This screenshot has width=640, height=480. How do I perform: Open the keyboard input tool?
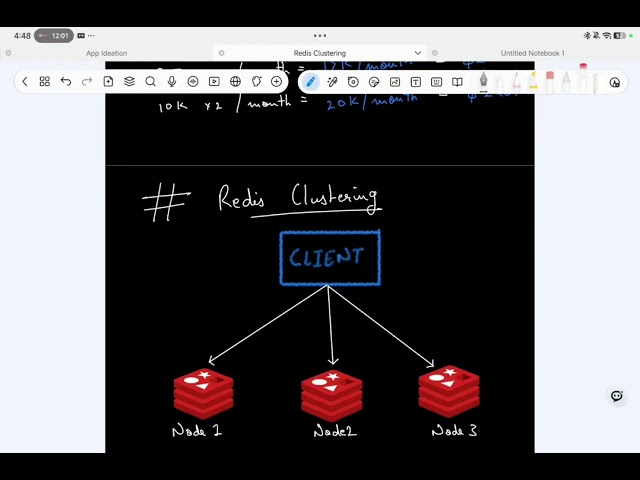click(436, 82)
